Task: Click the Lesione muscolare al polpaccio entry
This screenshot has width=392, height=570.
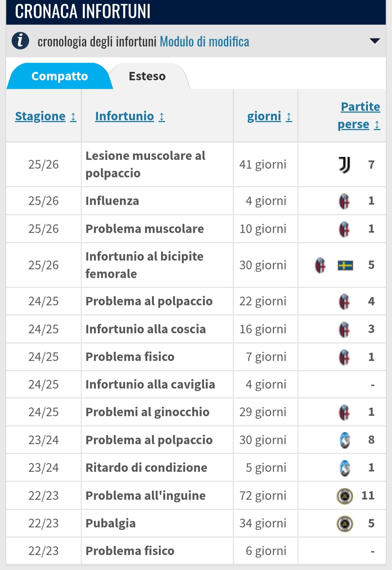Action: click(x=145, y=164)
